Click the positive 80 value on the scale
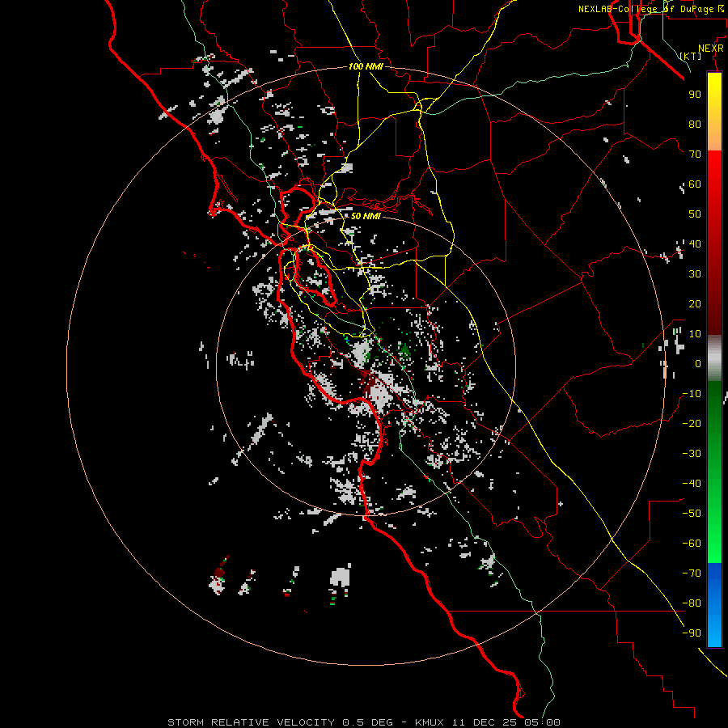 coord(695,124)
